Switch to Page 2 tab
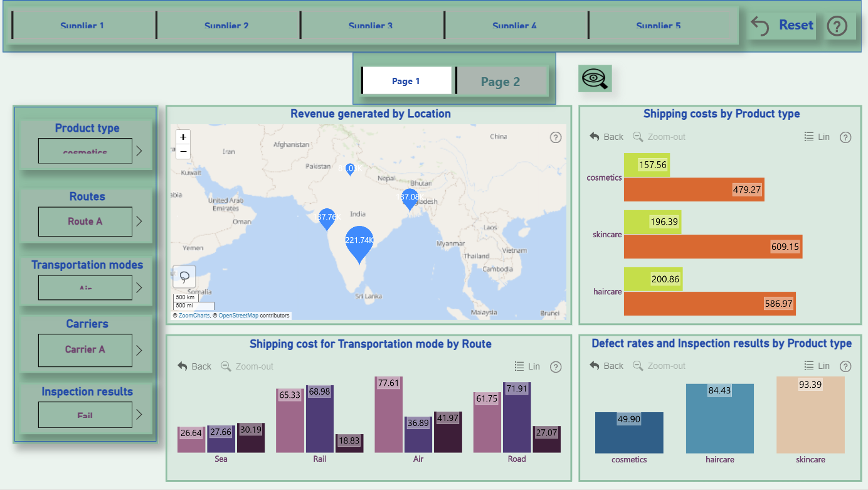868x490 pixels. tap(501, 82)
